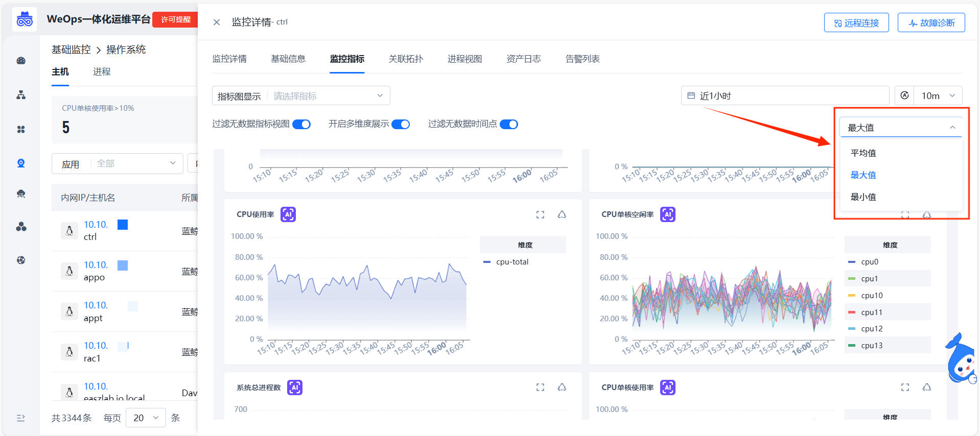Viewport: 980px width, 436px height.
Task: Click the 远程连接 button
Action: pyautogui.click(x=856, y=23)
